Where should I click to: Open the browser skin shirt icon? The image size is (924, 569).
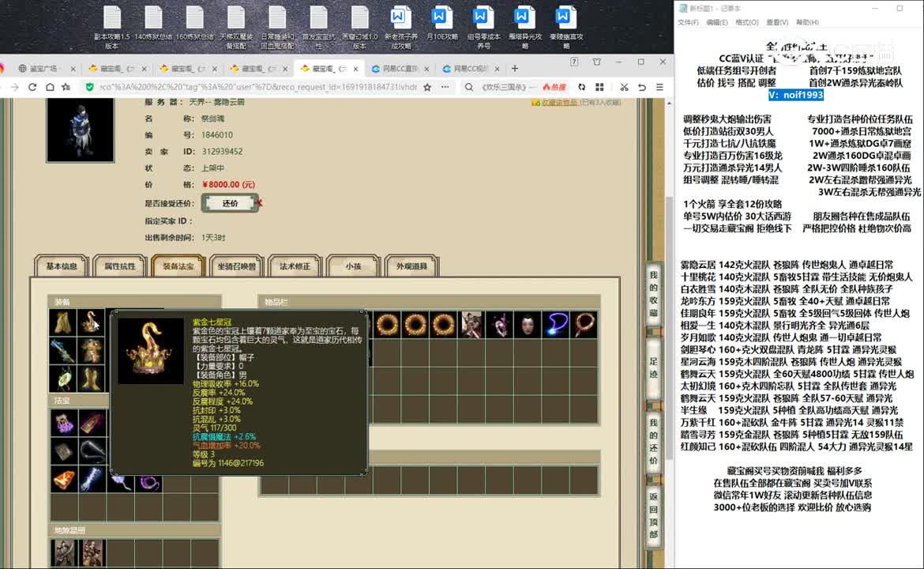[x=596, y=62]
